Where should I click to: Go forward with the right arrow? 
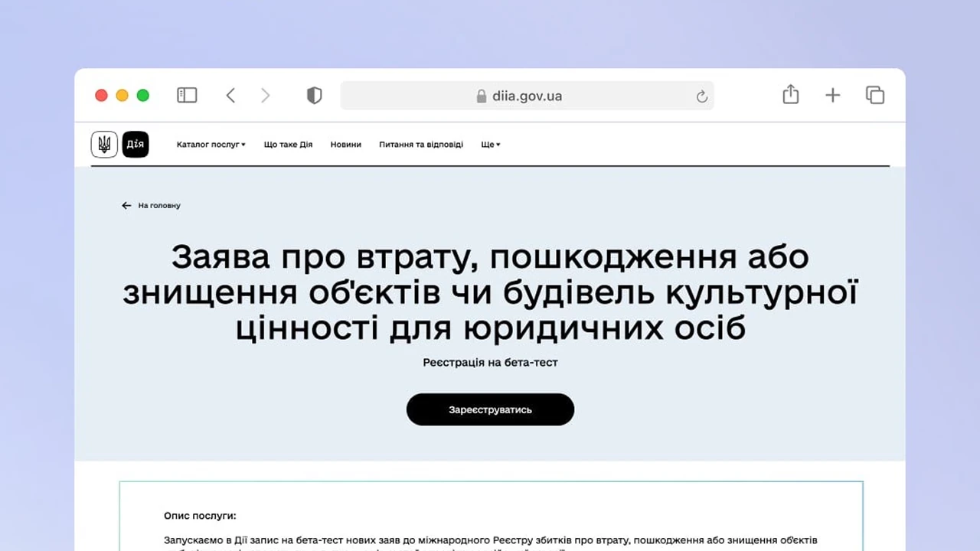point(266,95)
